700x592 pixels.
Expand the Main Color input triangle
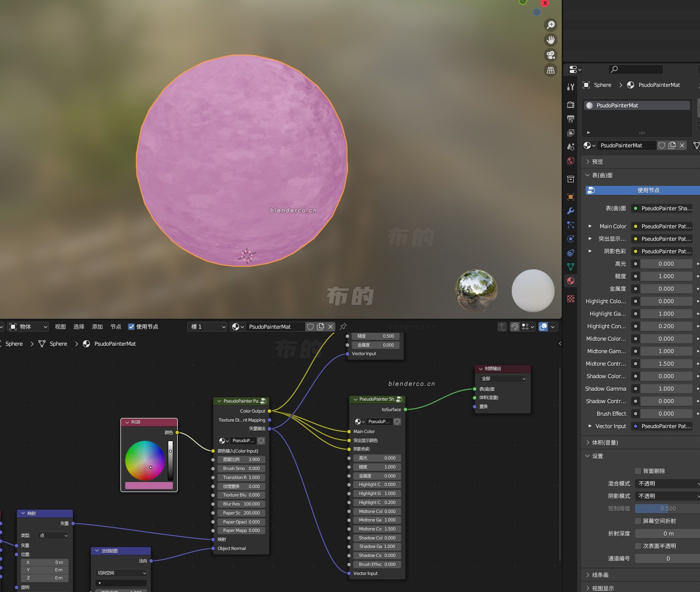[x=590, y=226]
